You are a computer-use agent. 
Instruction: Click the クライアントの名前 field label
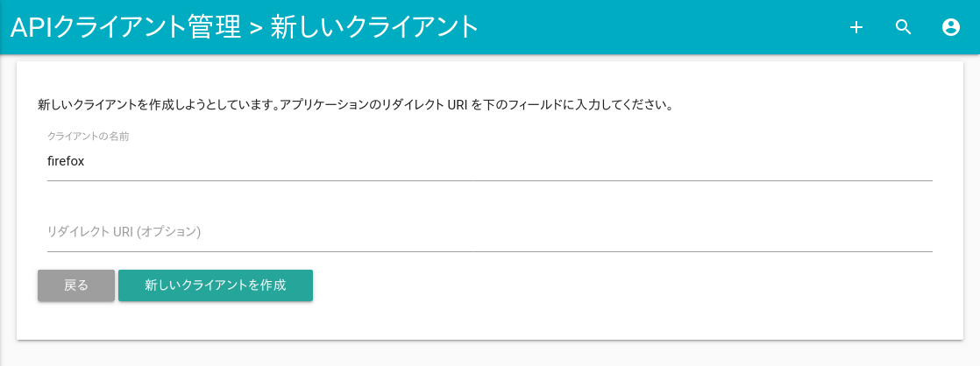(x=89, y=136)
